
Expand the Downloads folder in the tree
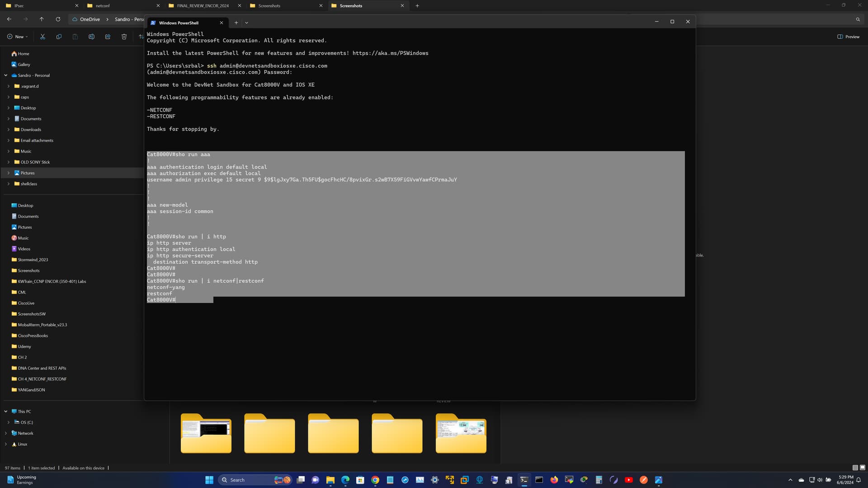coord(9,130)
